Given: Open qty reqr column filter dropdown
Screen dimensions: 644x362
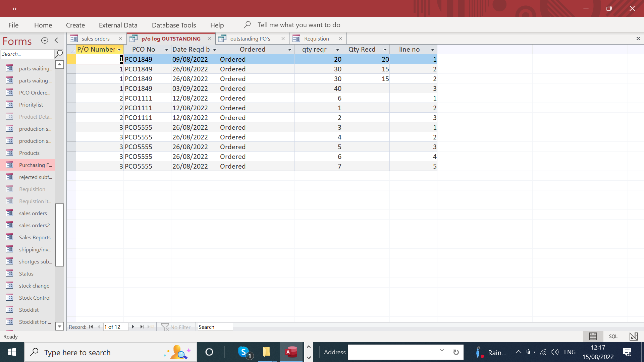Looking at the screenshot, I should (337, 50).
